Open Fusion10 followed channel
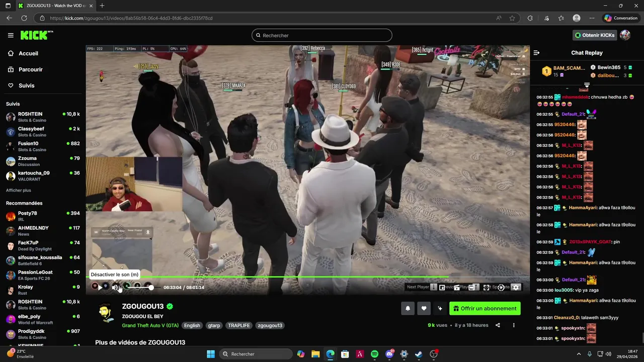Viewport: 644px width, 362px height. [x=43, y=146]
